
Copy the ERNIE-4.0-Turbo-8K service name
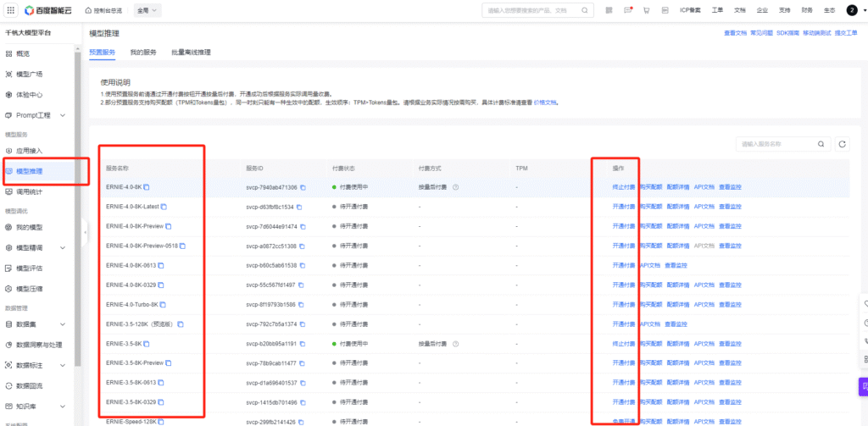tap(163, 304)
